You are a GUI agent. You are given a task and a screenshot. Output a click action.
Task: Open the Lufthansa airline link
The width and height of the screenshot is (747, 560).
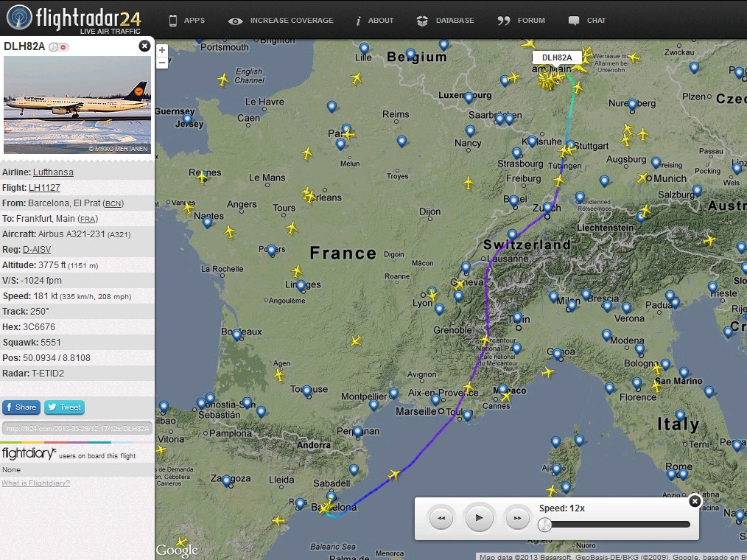[53, 172]
